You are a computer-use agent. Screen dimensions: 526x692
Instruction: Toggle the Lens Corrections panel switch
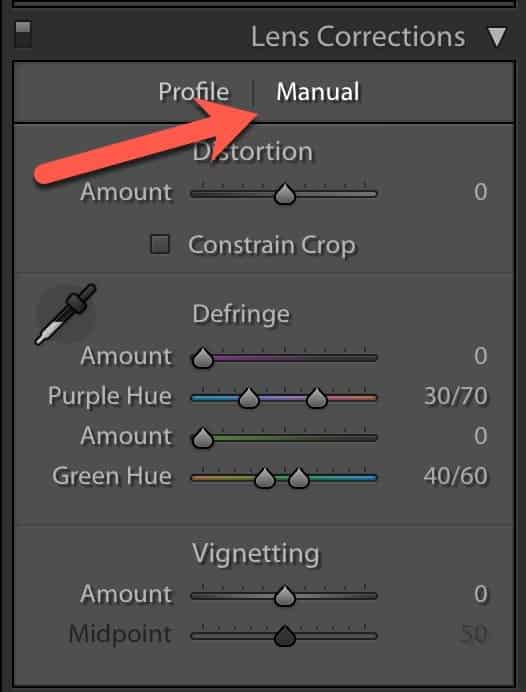(x=23, y=34)
